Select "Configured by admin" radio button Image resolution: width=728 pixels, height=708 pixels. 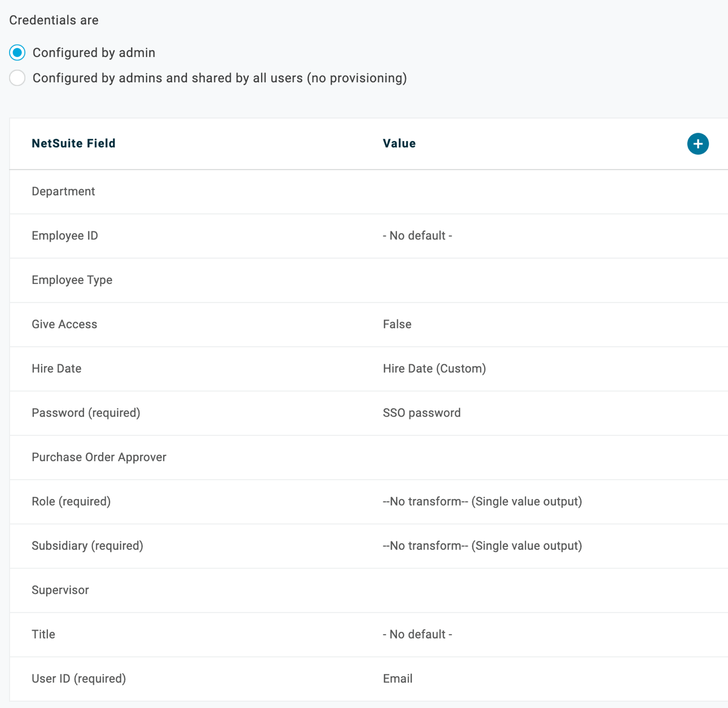click(x=17, y=53)
